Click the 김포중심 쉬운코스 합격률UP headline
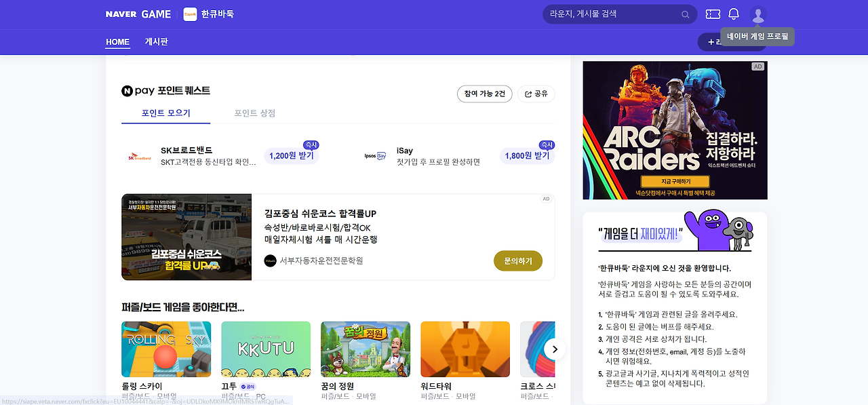The width and height of the screenshot is (868, 405). click(320, 213)
